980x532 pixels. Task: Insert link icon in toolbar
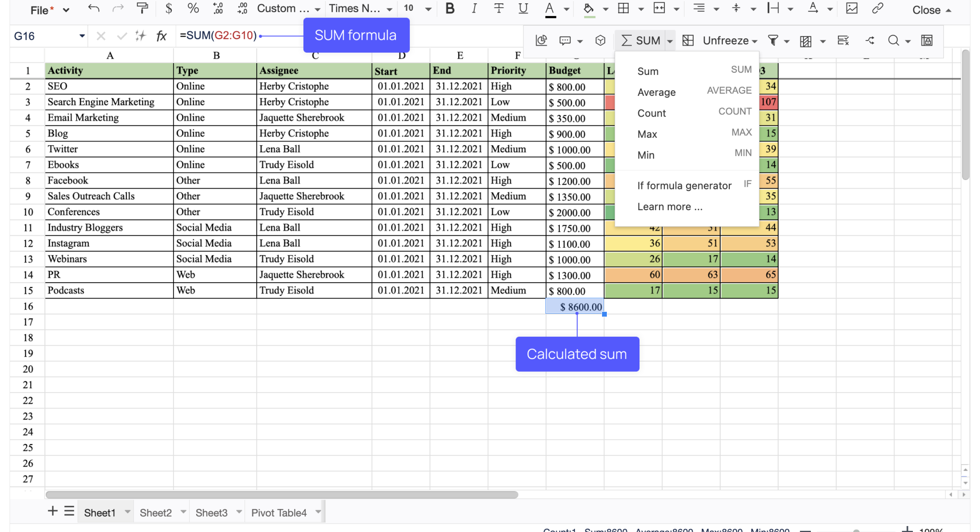point(878,9)
